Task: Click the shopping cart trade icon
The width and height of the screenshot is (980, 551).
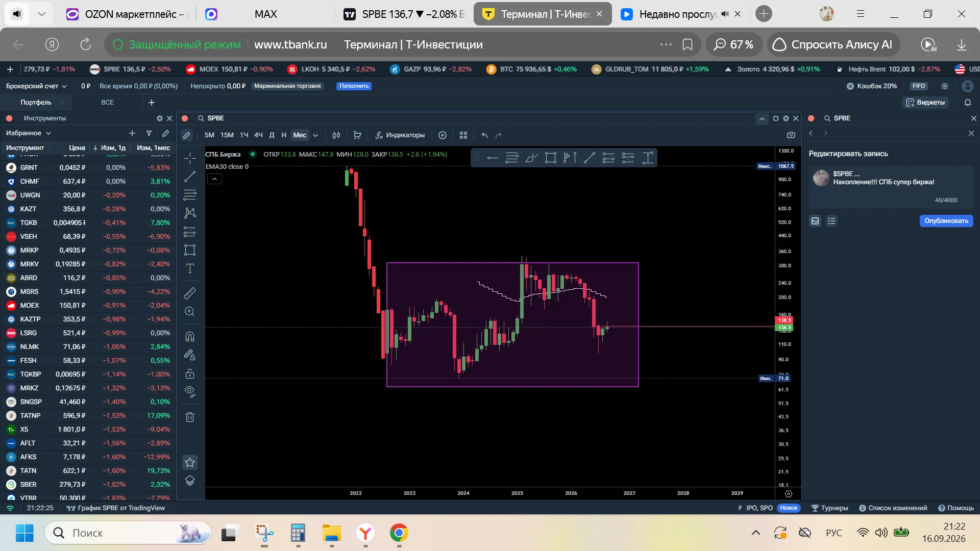Action: pyautogui.click(x=357, y=135)
